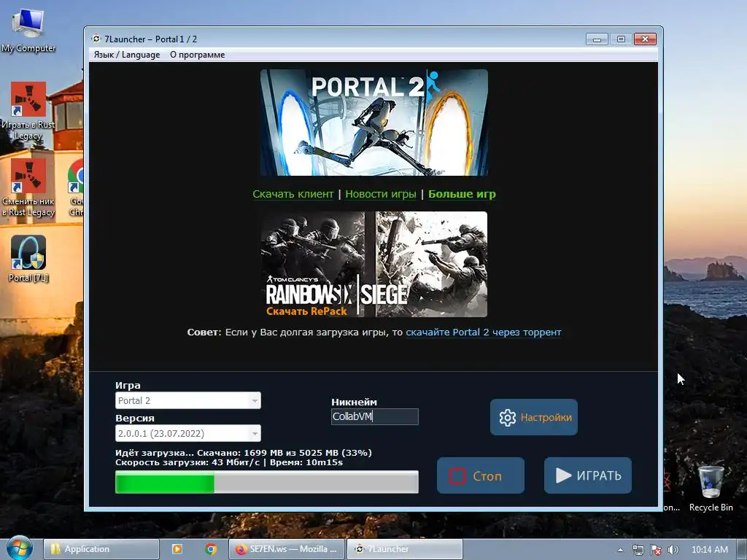
Task: Click the green download progress bar
Action: [267, 482]
